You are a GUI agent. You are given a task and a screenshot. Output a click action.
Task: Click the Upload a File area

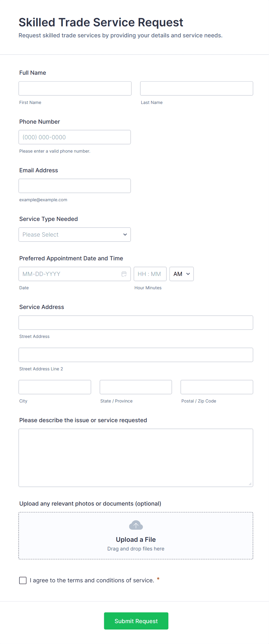pyautogui.click(x=136, y=536)
